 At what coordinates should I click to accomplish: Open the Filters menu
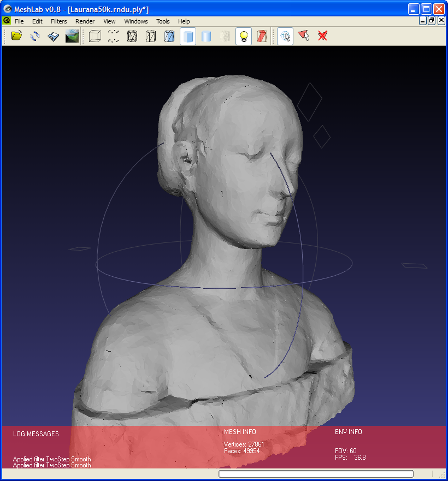[58, 21]
